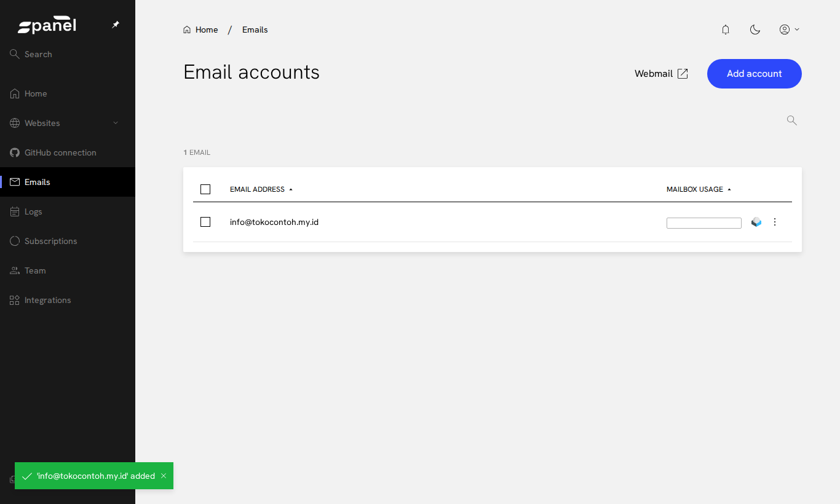This screenshot has height=504, width=840.
Task: Open the Team page
Action: point(68,270)
